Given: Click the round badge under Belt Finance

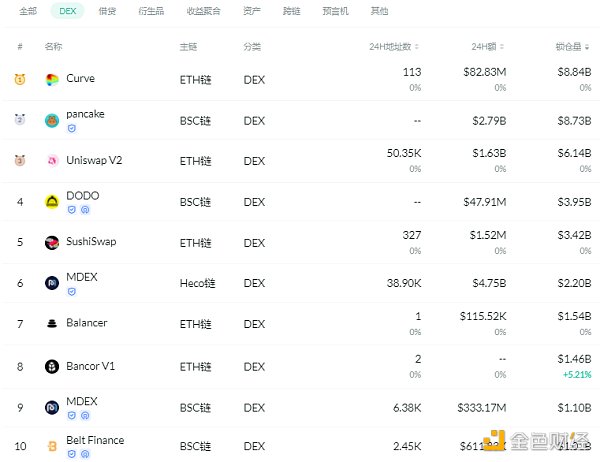Looking at the screenshot, I should [x=85, y=454].
